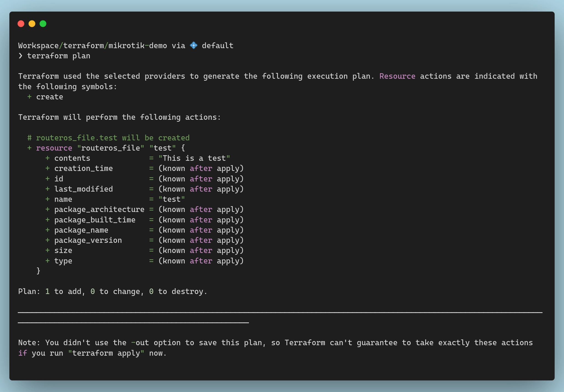This screenshot has height=392, width=564.
Task: Click the creation_time attribute name
Action: 83,168
